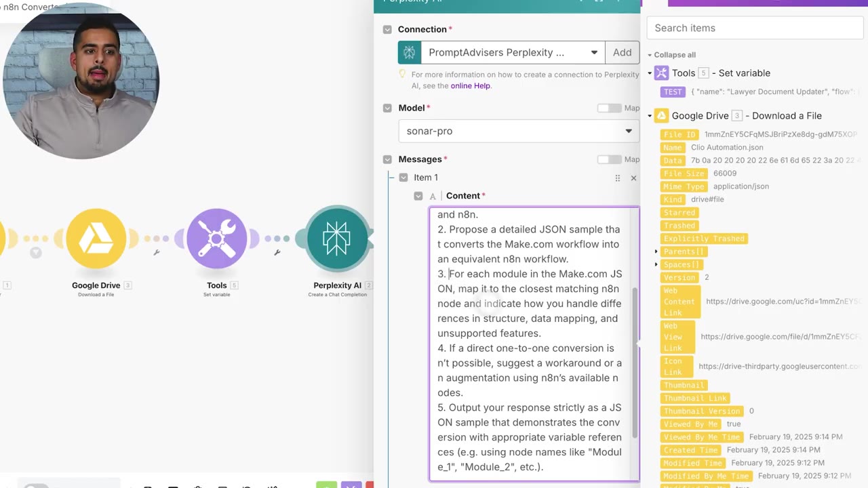The width and height of the screenshot is (868, 488).
Task: Open the Perplexity AI module node
Action: point(337,239)
